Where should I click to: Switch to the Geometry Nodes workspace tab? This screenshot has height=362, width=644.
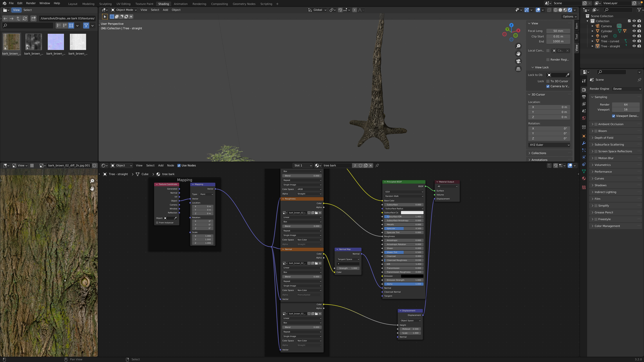click(244, 4)
